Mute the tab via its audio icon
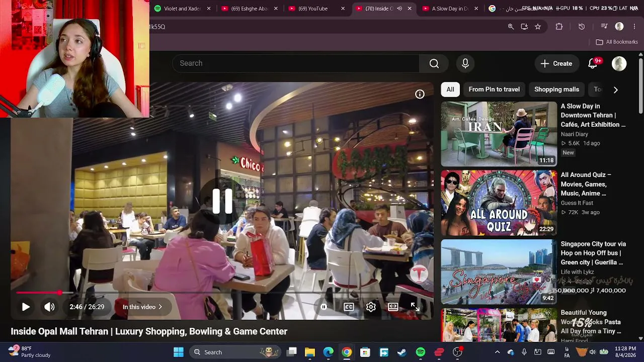Image resolution: width=644 pixels, height=362 pixels. point(399,9)
